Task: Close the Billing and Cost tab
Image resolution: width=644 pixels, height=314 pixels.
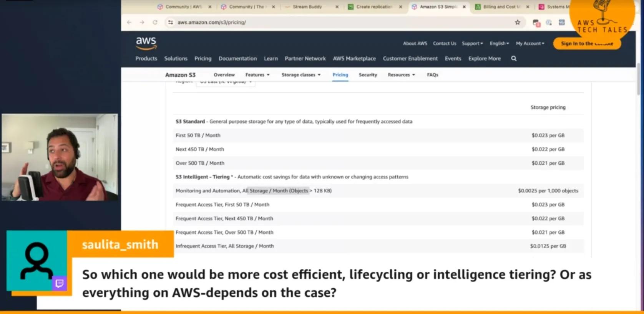Action: 528,7
